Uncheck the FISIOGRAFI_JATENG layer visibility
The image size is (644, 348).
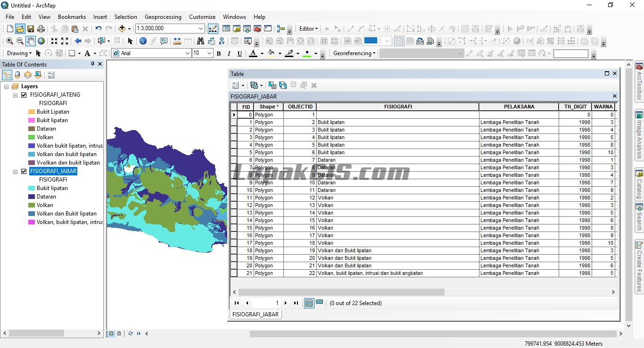pos(23,94)
